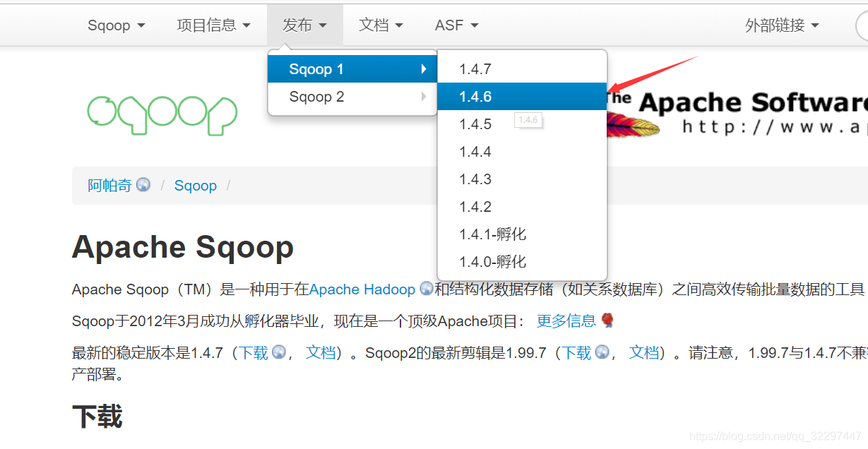This screenshot has height=449, width=868.
Task: Open the 文档 link for 1.4.7
Action: pos(321,353)
